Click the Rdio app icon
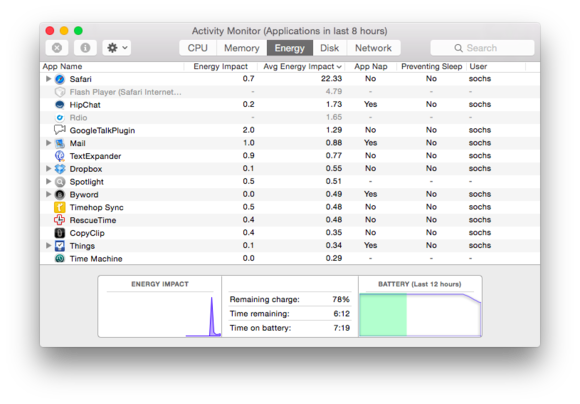Image resolution: width=580 pixels, height=404 pixels. (x=60, y=118)
